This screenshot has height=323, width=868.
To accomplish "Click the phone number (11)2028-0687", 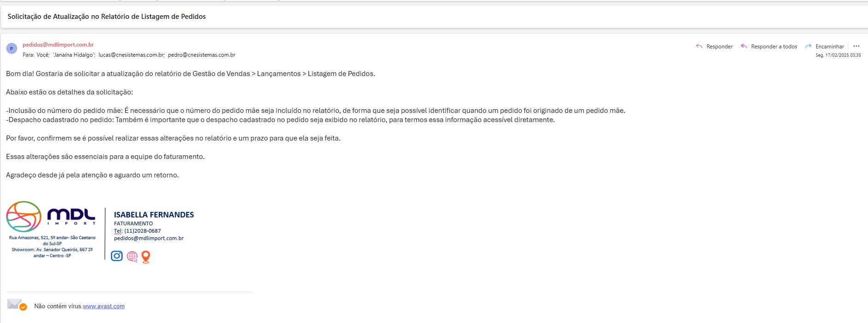I will [143, 231].
